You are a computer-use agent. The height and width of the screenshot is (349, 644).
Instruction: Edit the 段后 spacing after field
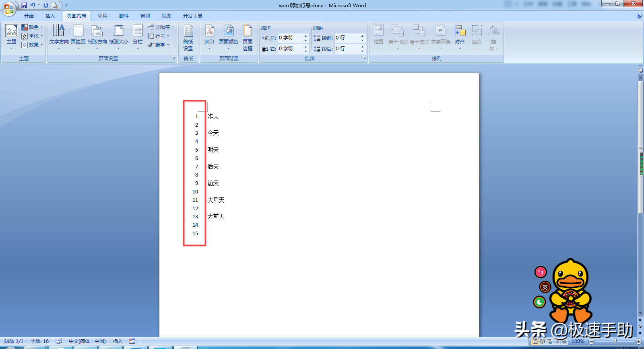[x=347, y=49]
